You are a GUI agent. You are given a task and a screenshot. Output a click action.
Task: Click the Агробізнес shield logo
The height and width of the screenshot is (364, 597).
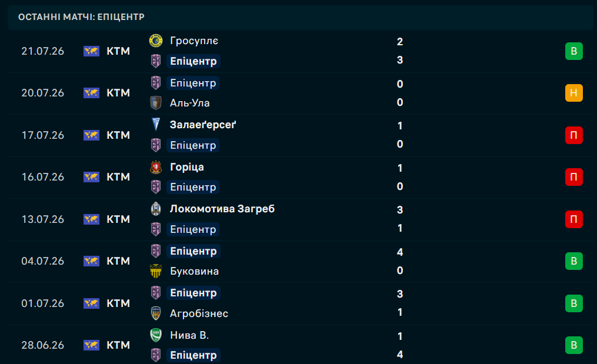(156, 313)
